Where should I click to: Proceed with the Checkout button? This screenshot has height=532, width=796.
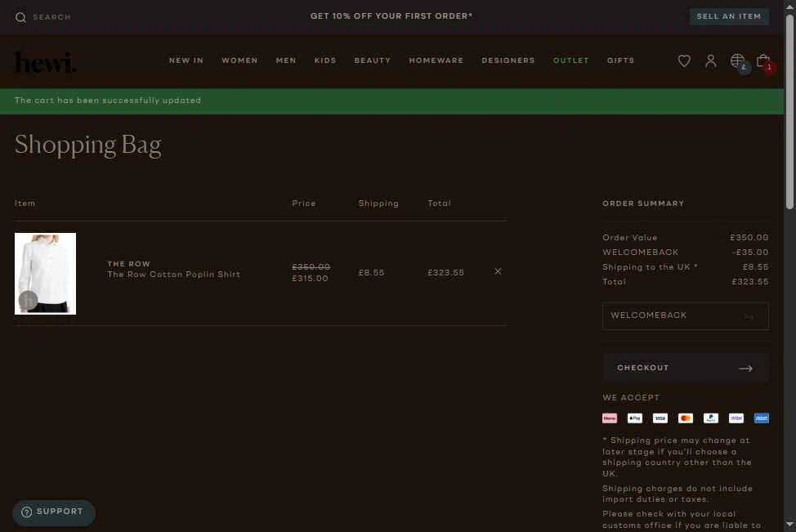(x=686, y=368)
